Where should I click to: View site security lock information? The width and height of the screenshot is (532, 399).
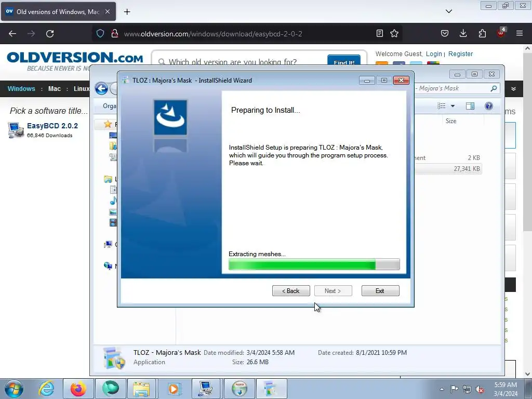click(x=115, y=33)
